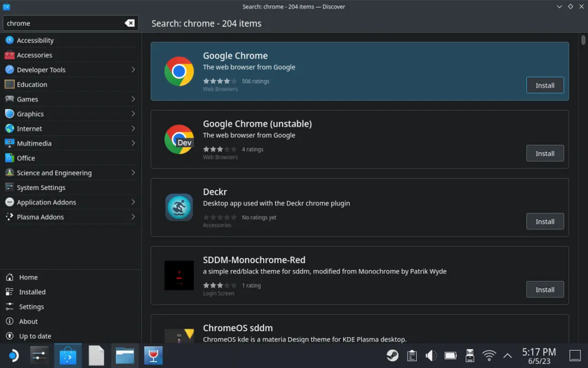Select the Accessibility category label

pyautogui.click(x=35, y=40)
